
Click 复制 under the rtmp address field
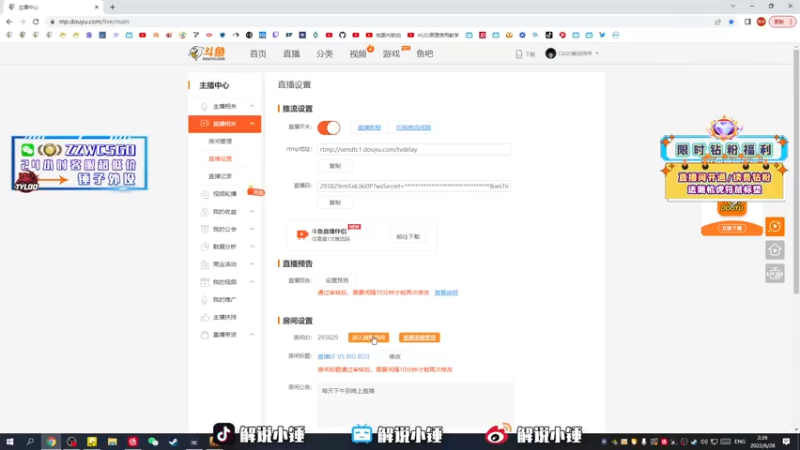point(335,166)
